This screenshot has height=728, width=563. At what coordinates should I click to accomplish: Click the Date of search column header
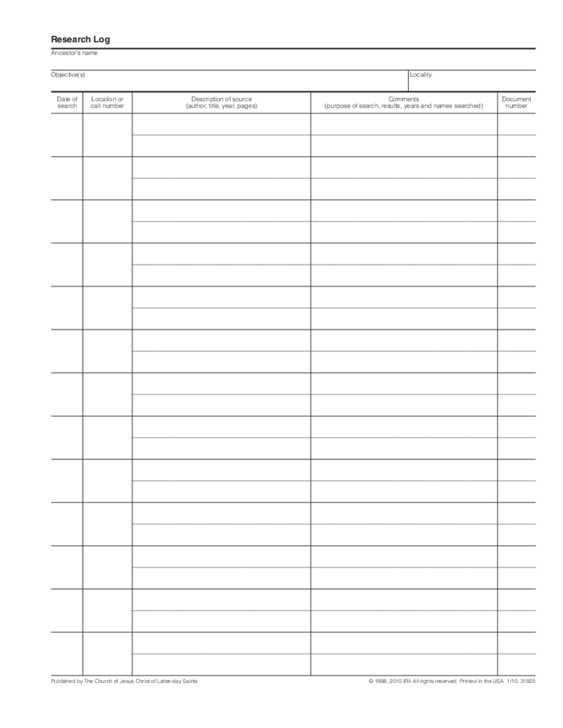click(x=67, y=103)
